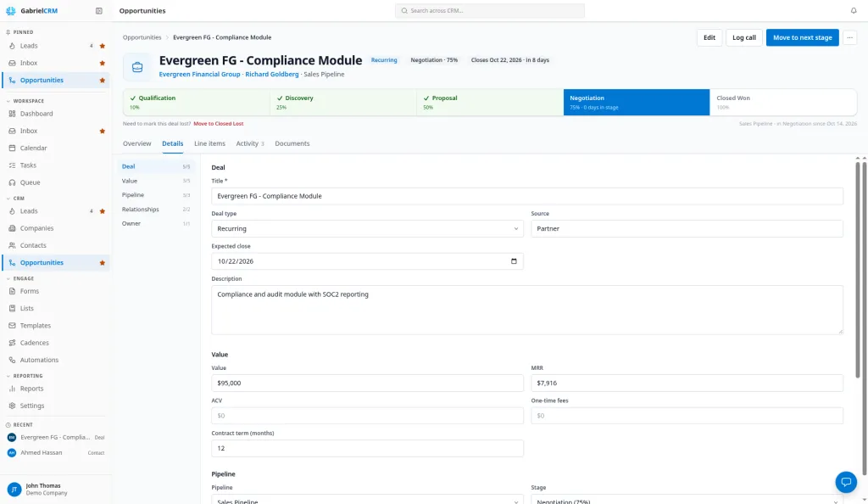Open the Stage dropdown

tap(687, 500)
